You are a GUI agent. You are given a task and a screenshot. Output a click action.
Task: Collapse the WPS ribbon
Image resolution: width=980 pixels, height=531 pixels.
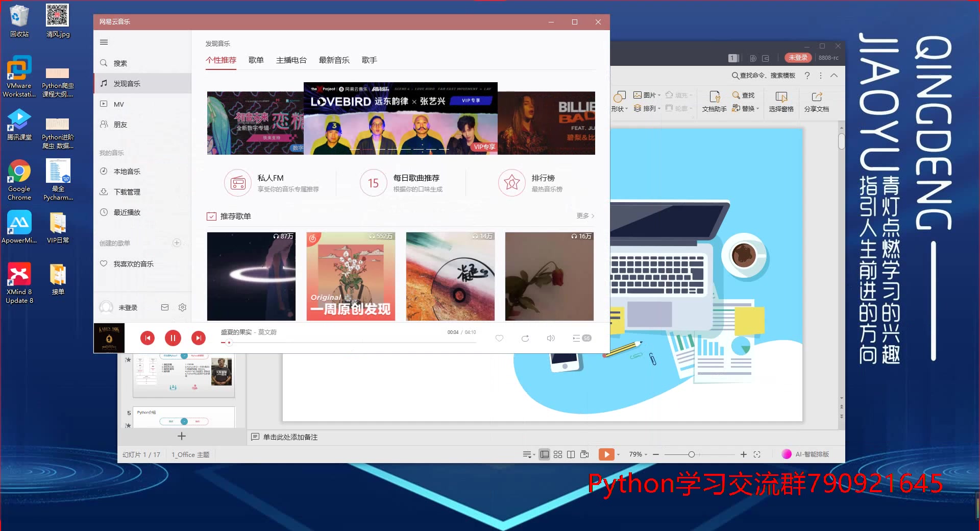[x=834, y=76]
